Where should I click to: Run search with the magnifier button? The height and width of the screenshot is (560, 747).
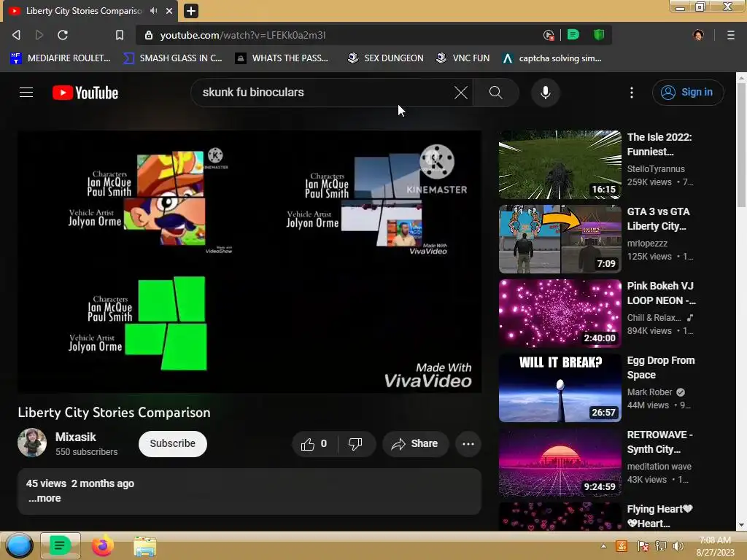(x=496, y=93)
